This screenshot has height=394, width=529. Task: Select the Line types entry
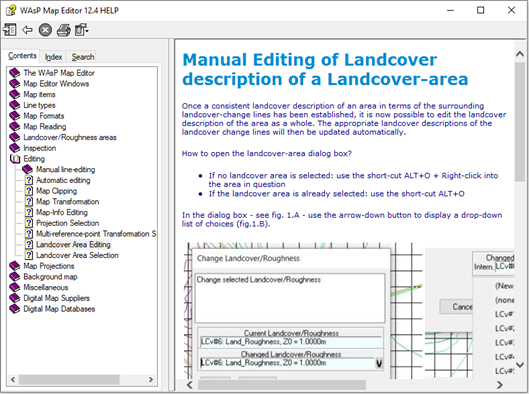[39, 105]
